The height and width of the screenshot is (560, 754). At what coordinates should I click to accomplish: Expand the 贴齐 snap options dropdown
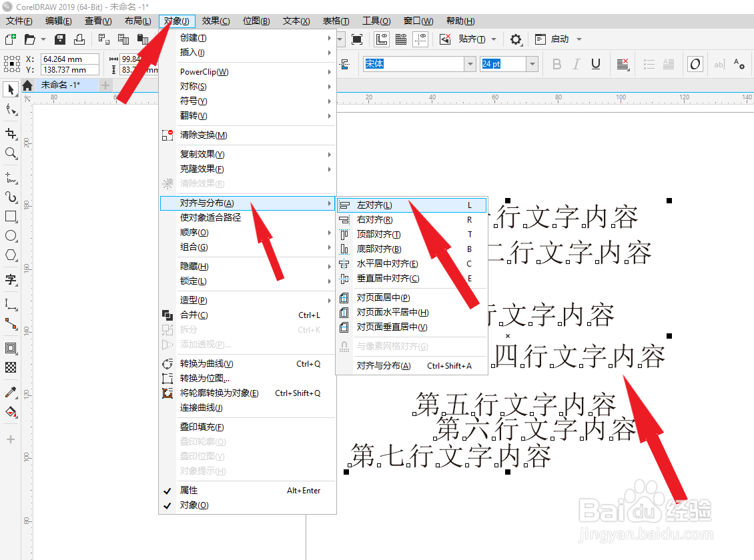point(492,39)
